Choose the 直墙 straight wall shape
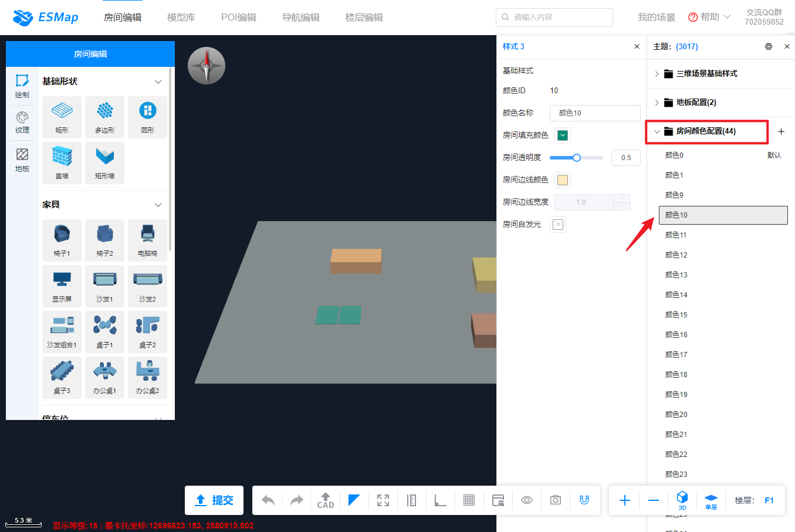Image resolution: width=795 pixels, height=532 pixels. pyautogui.click(x=62, y=163)
